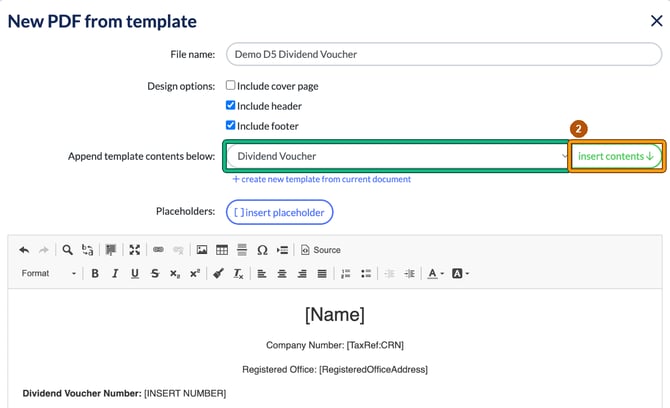Insert a table

click(x=222, y=250)
